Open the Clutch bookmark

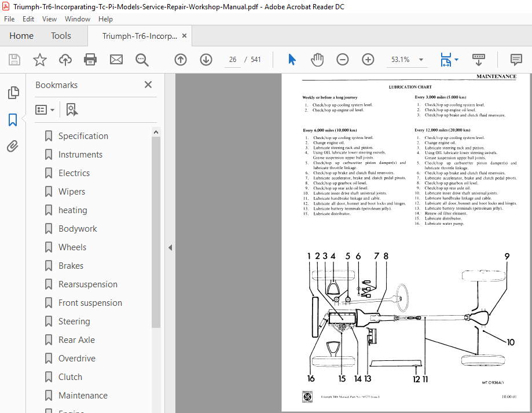point(70,377)
